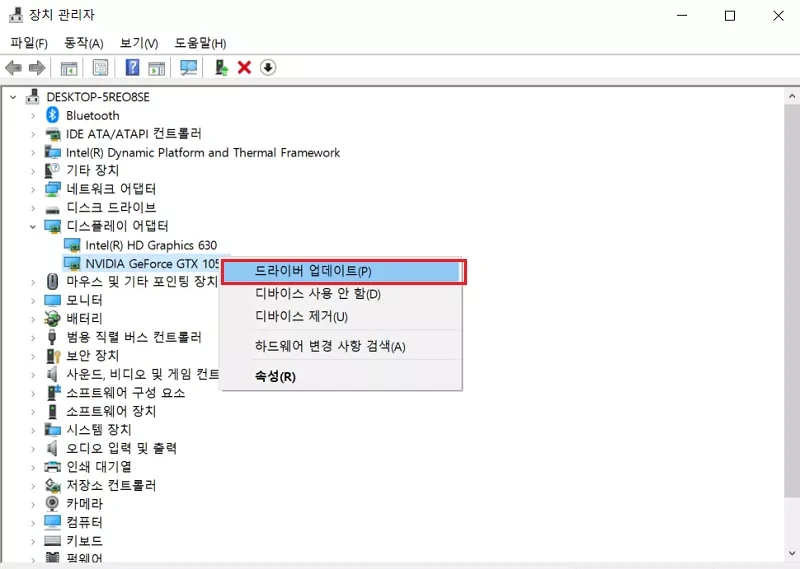Viewport: 800px width, 569px height.
Task: Open the 동작(A) menu
Action: click(84, 43)
